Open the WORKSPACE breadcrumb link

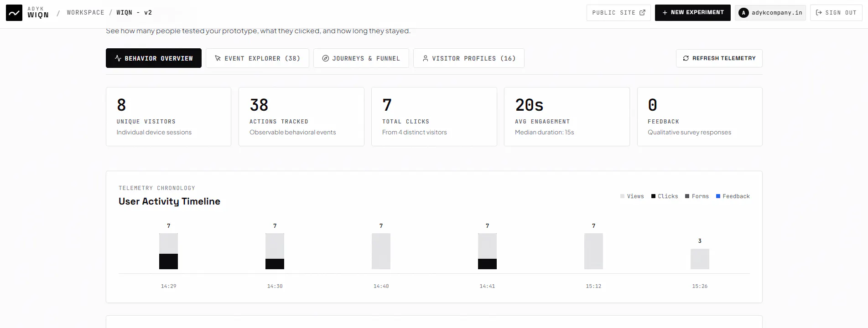tap(86, 13)
